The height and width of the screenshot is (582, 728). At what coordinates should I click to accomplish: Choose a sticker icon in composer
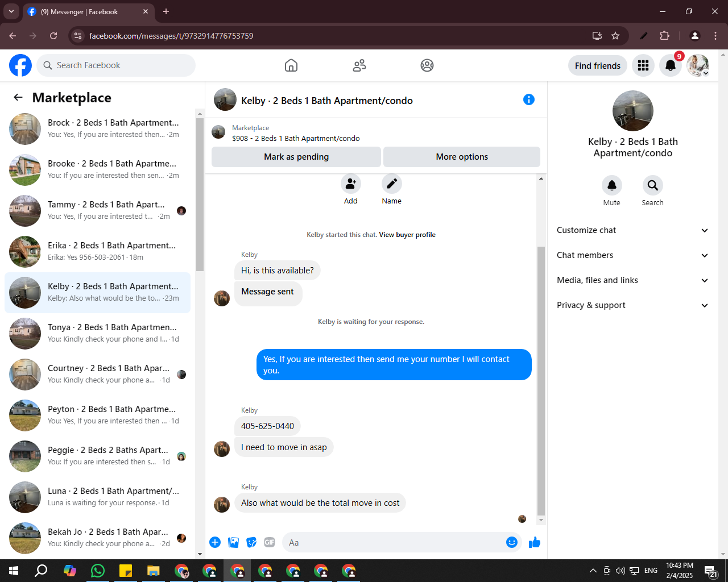(251, 542)
